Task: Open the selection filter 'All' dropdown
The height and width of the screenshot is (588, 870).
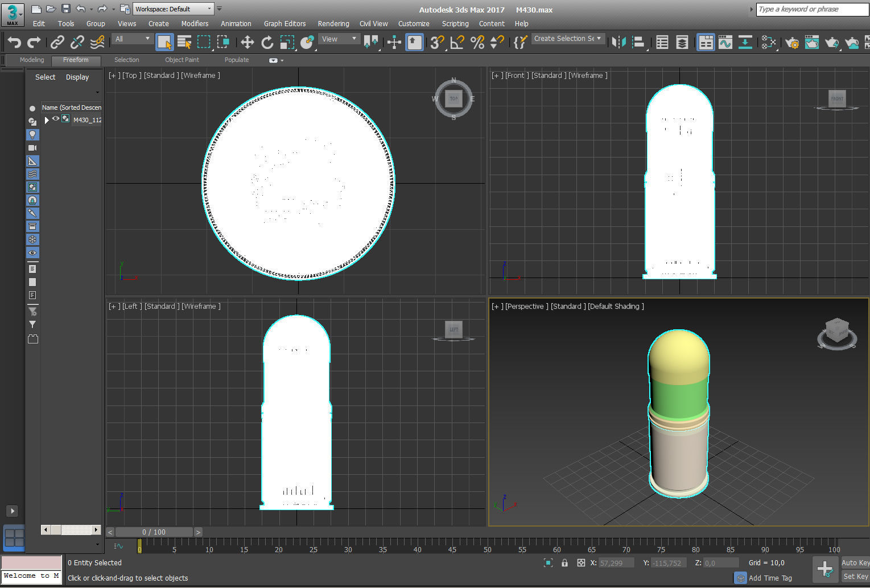Action: (133, 39)
